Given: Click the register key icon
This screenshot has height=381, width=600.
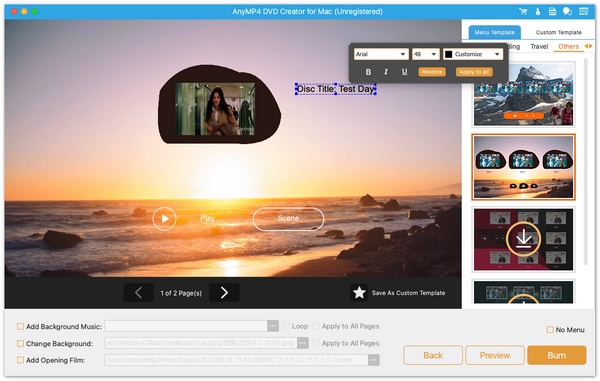Looking at the screenshot, I should point(538,11).
